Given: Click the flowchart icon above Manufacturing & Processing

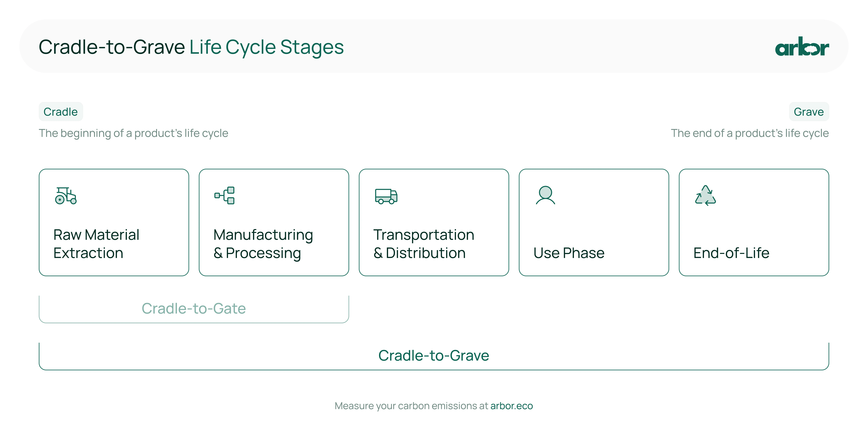Looking at the screenshot, I should [x=224, y=195].
